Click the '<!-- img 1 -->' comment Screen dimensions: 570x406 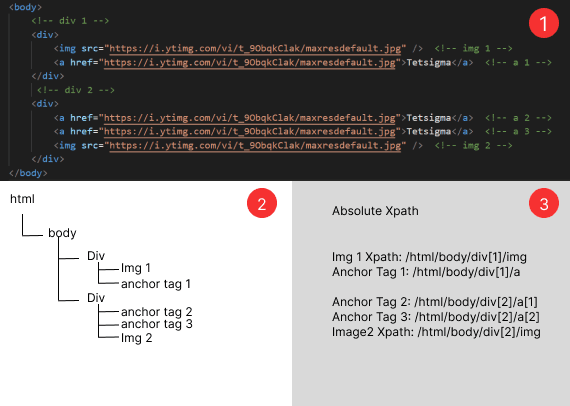(473, 48)
